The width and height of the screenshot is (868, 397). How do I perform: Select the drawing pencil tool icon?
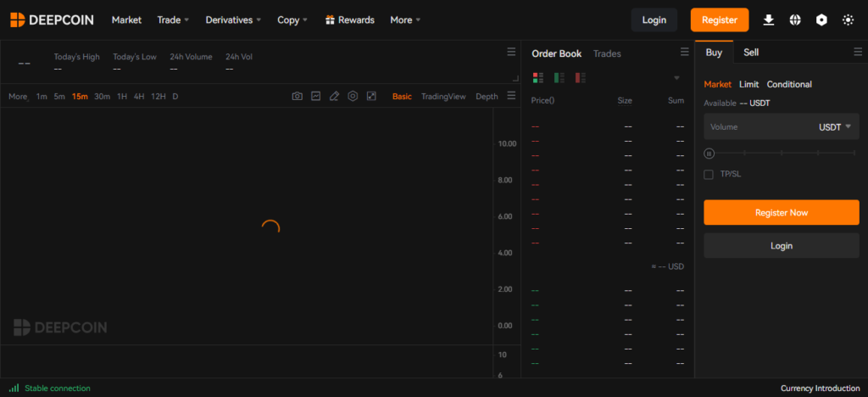(x=334, y=97)
